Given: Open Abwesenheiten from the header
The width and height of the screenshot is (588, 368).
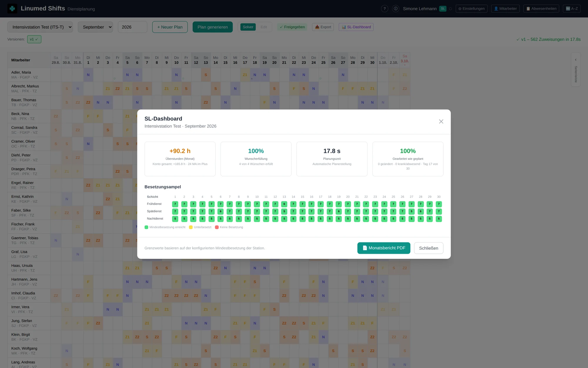Looking at the screenshot, I should pyautogui.click(x=541, y=9).
